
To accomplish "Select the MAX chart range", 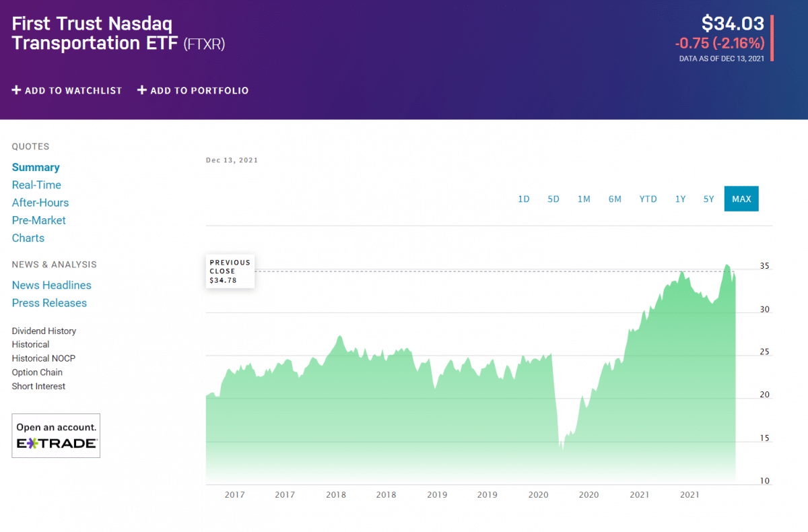I will click(741, 199).
